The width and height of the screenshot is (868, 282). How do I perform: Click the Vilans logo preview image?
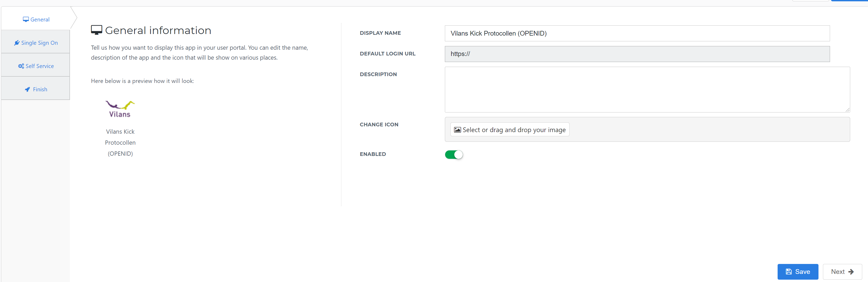[x=120, y=109]
